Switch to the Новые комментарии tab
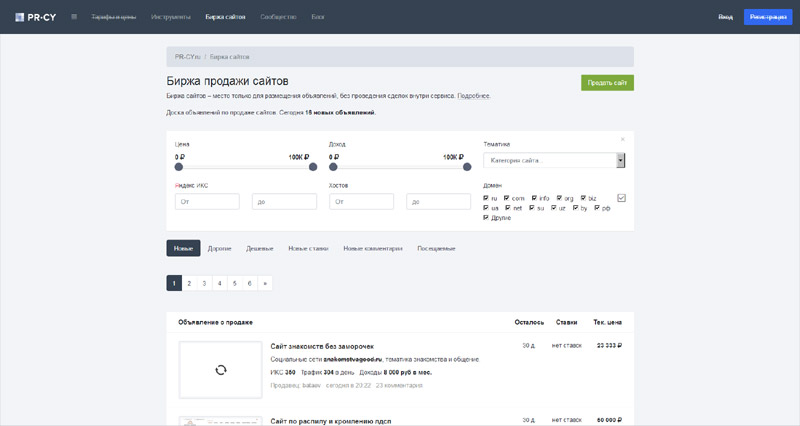The image size is (800, 426). coord(372,248)
